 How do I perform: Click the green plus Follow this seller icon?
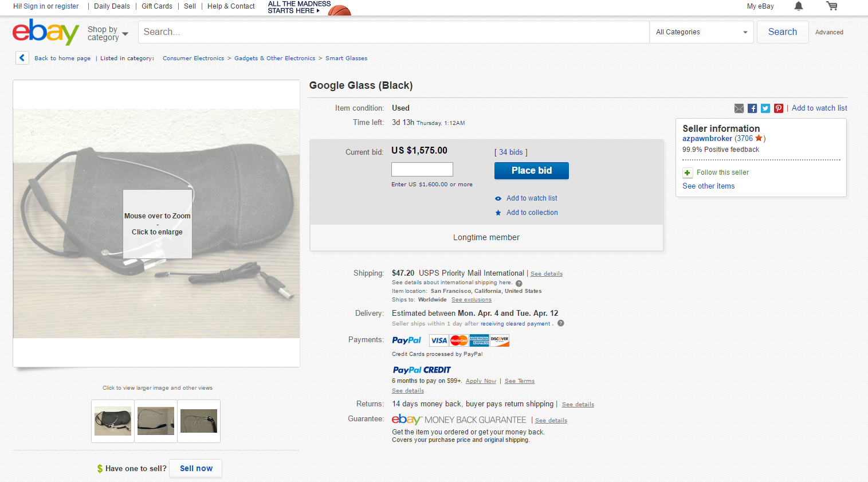[688, 173]
